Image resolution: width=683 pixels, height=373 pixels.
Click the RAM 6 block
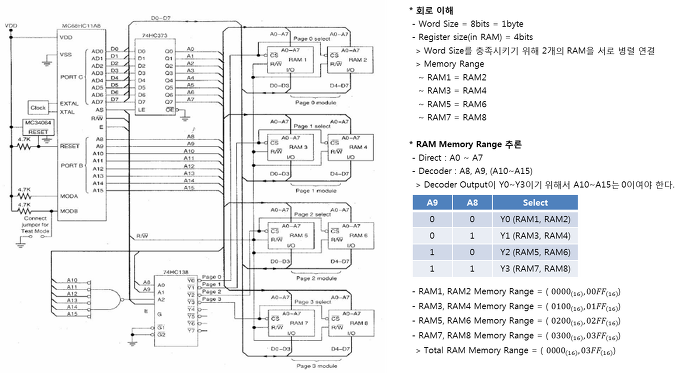click(351, 235)
